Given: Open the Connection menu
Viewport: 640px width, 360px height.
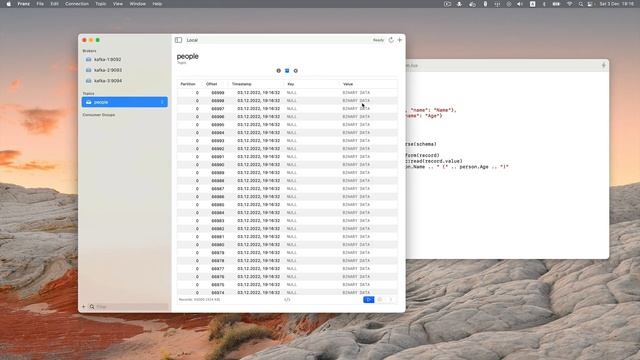Looking at the screenshot, I should coord(77,4).
